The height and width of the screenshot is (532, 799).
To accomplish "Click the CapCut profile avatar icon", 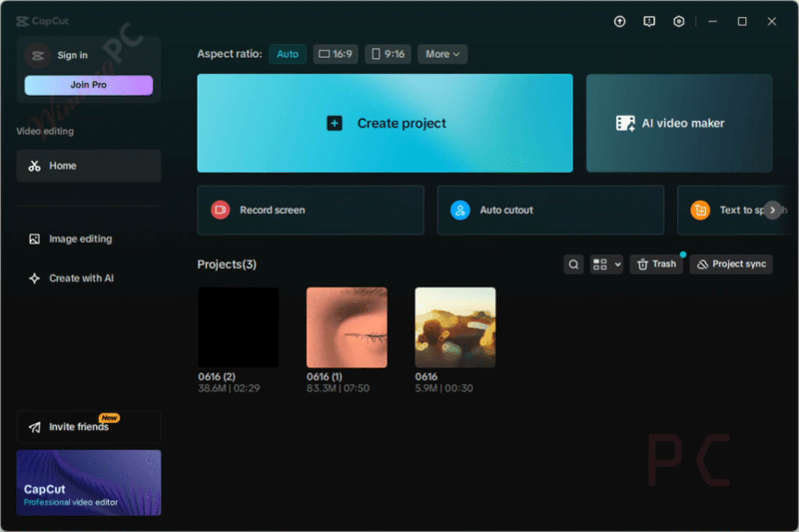I will 38,55.
